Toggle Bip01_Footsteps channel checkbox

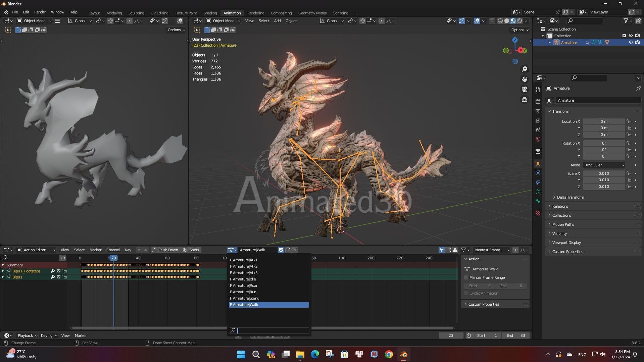pos(59,271)
